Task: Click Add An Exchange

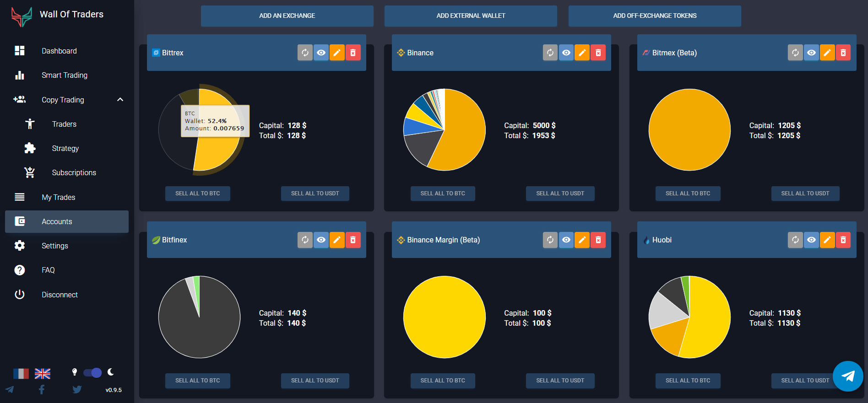Action: coord(287,16)
